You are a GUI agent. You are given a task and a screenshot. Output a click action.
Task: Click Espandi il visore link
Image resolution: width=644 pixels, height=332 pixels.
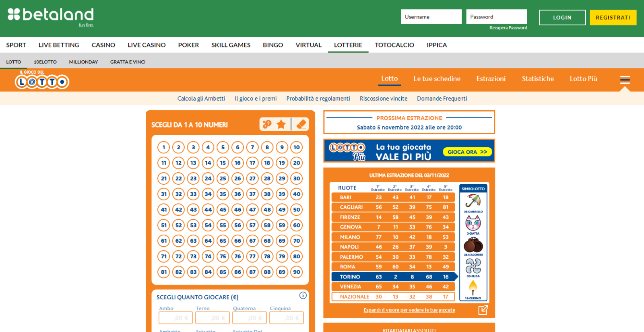409,310
